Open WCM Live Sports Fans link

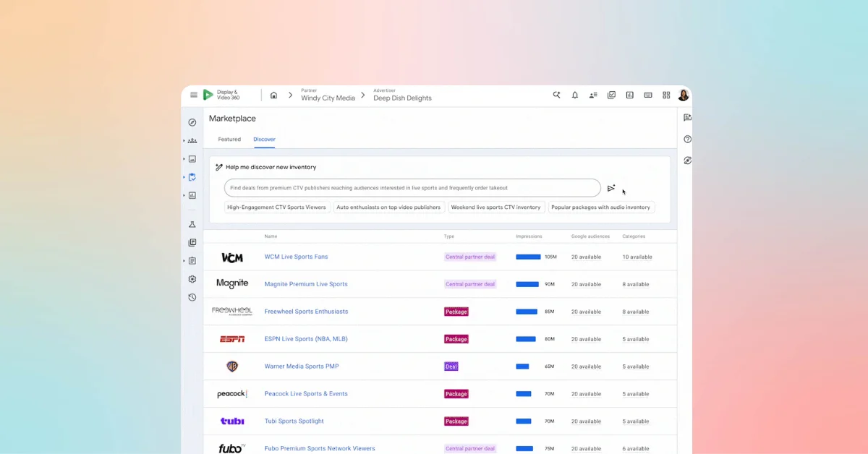(296, 257)
